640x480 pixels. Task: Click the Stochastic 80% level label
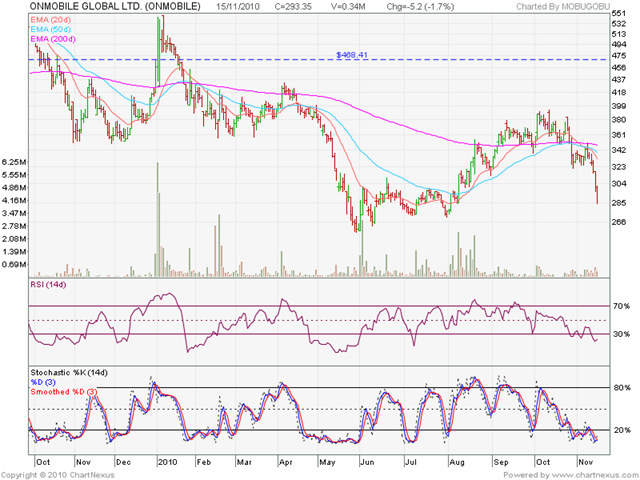click(x=622, y=388)
